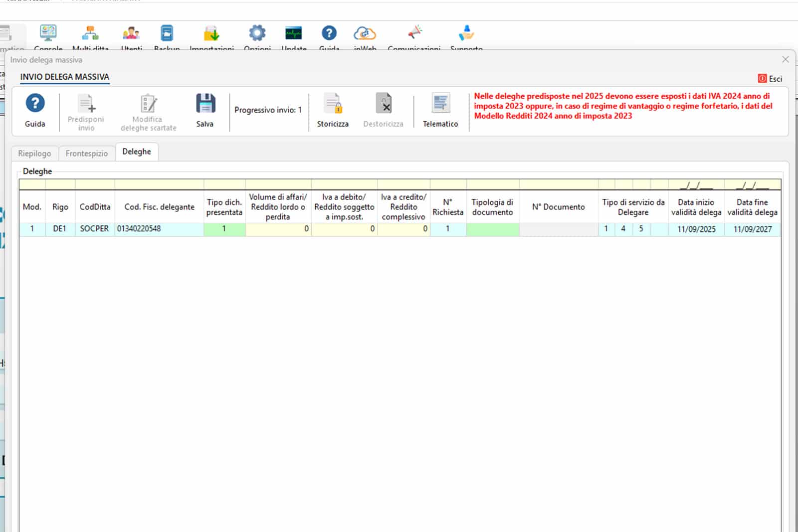Open Multi ditta from the main toolbar
Screen dimensions: 798x532
pyautogui.click(x=90, y=34)
